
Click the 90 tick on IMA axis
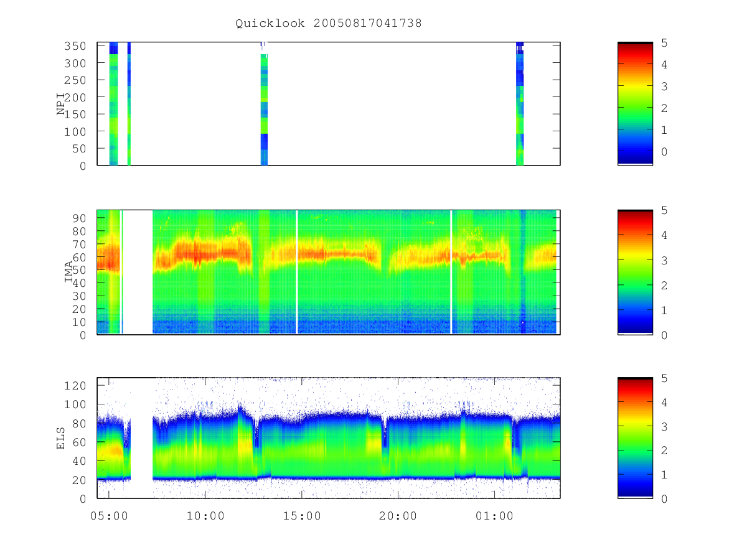(80, 218)
